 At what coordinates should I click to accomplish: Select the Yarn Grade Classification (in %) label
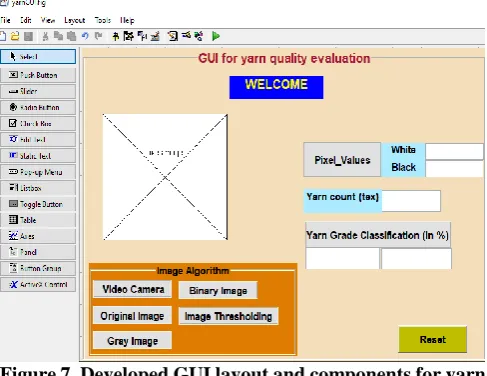coord(378,235)
